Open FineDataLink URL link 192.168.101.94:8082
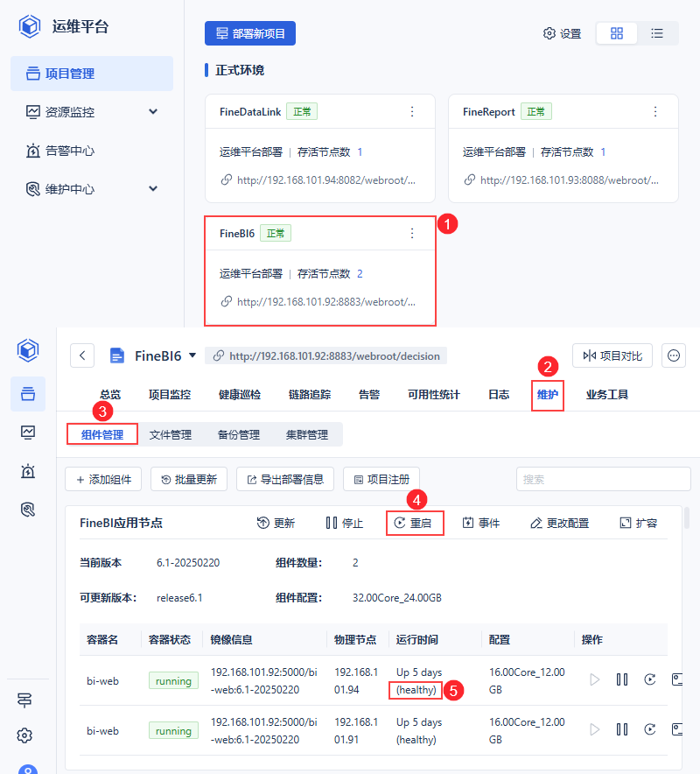Image resolution: width=700 pixels, height=774 pixels. (326, 180)
